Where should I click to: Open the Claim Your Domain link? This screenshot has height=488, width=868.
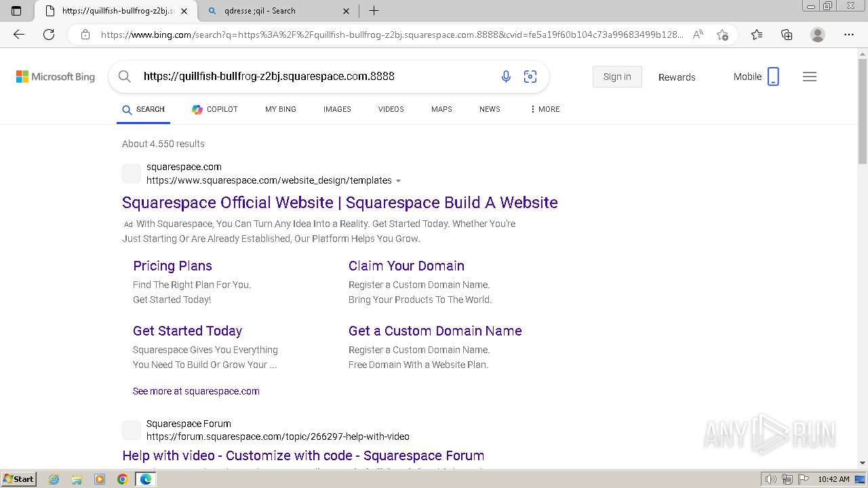(x=406, y=266)
